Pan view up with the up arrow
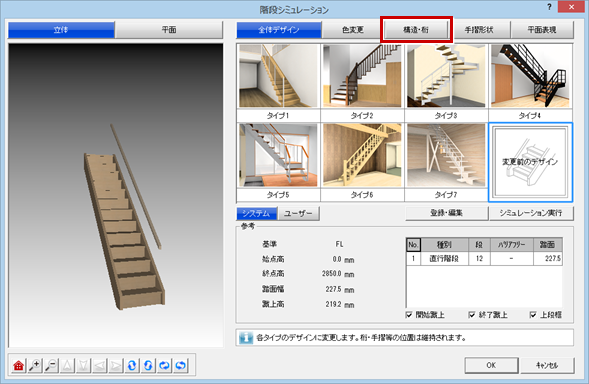The width and height of the screenshot is (589, 384). point(67,365)
